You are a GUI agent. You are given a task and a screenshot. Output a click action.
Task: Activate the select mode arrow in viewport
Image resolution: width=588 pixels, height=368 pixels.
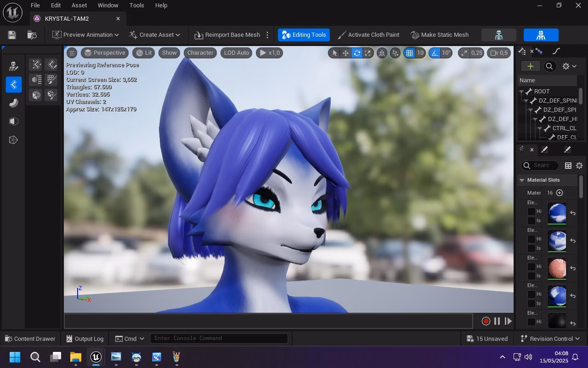[334, 53]
